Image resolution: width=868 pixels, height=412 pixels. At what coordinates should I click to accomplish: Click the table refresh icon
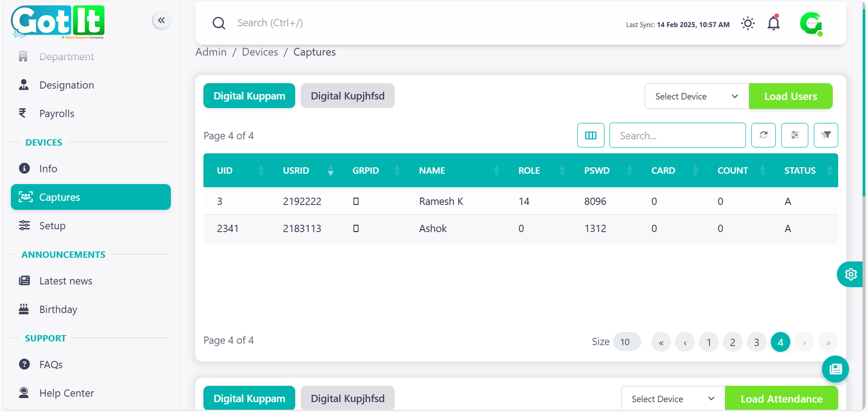(x=763, y=135)
